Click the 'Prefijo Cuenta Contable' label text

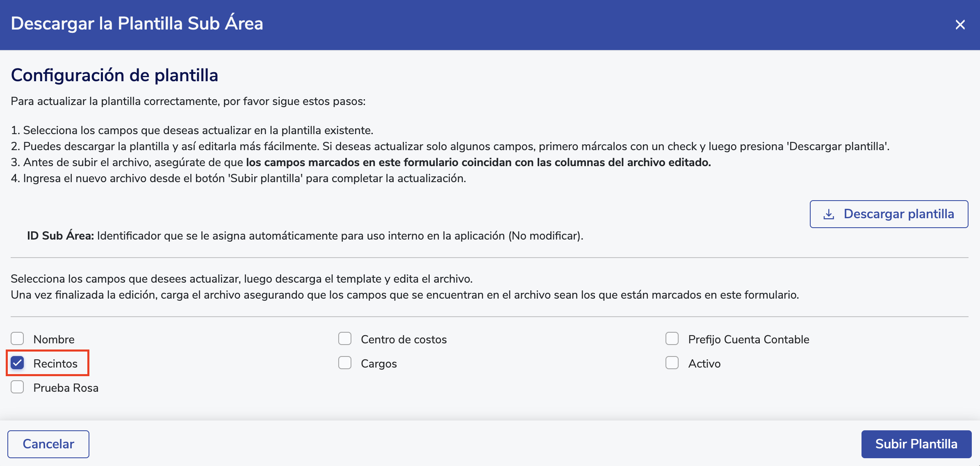748,340
